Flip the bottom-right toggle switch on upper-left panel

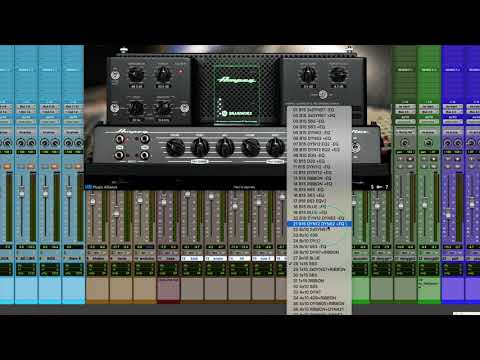[x=184, y=108]
